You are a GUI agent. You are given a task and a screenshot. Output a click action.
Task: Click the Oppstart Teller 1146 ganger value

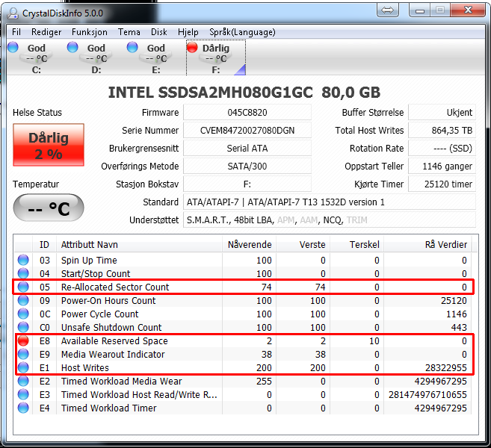coord(442,166)
